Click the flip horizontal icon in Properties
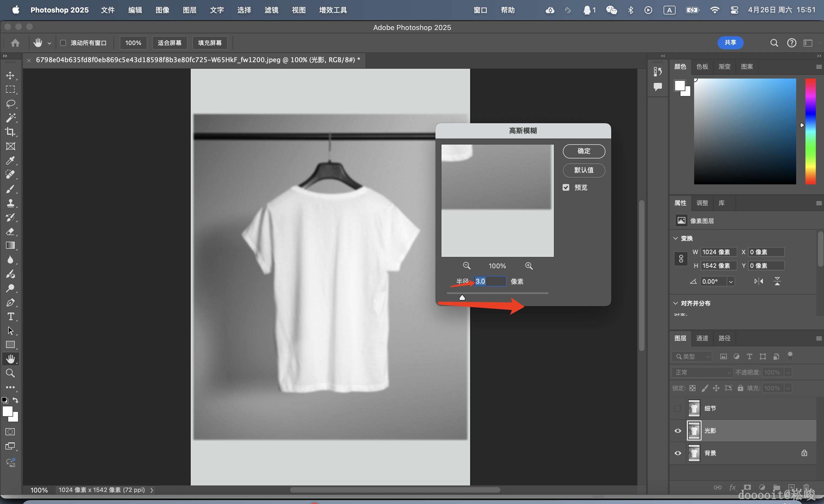Viewport: 824px width, 504px height. [759, 281]
